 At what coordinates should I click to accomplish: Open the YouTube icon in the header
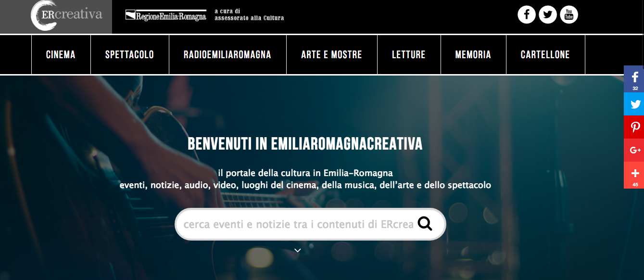click(x=569, y=14)
